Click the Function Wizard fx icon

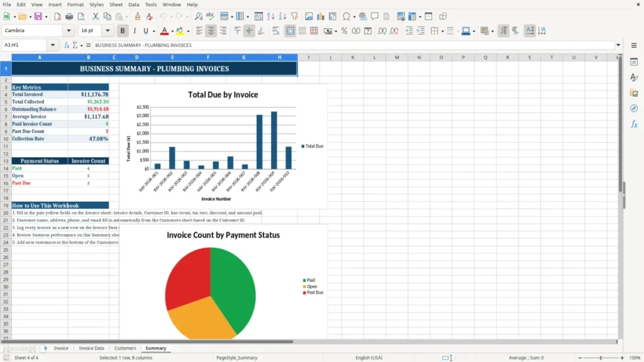(67, 45)
